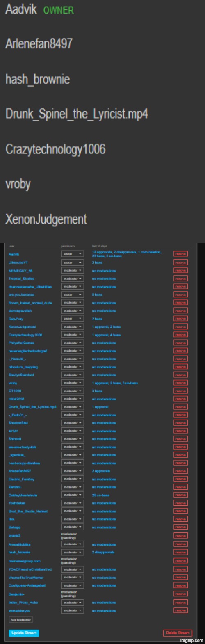
Task: Remove PhilyaKolGames from moderators
Action: point(181,343)
